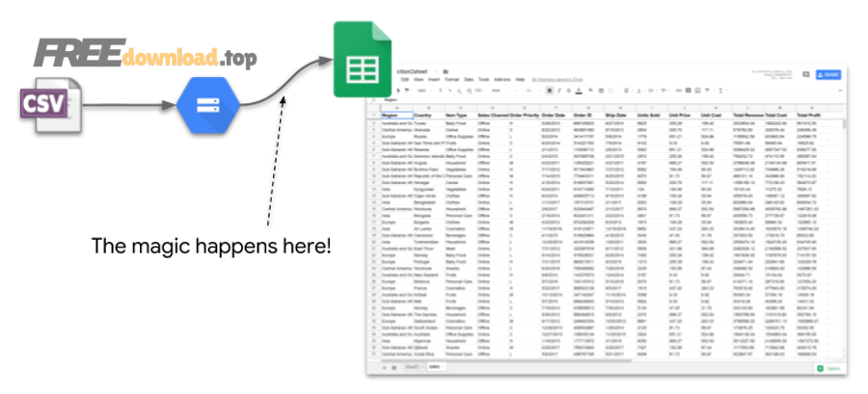Select the Units Sold header cell
The height and width of the screenshot is (394, 868).
pyautogui.click(x=652, y=115)
